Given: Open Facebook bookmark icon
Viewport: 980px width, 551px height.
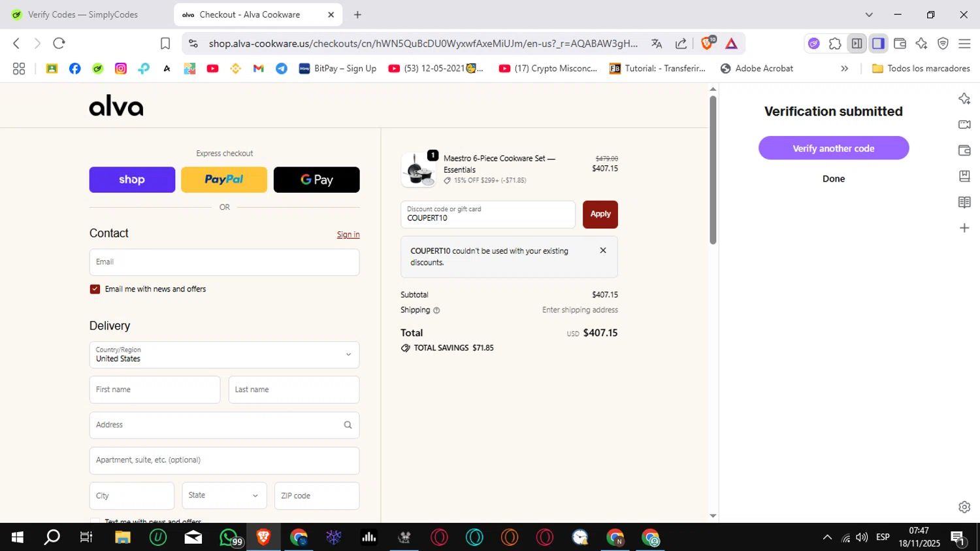Looking at the screenshot, I should coord(75,68).
